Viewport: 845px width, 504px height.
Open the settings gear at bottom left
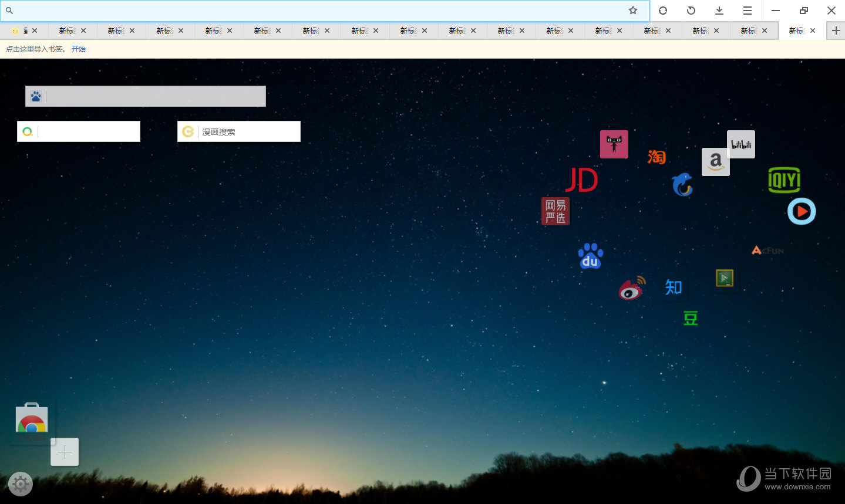click(x=21, y=484)
